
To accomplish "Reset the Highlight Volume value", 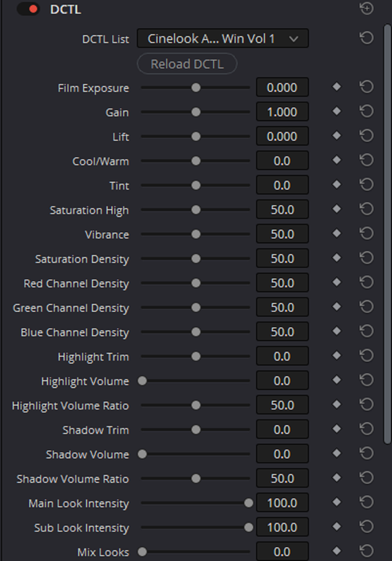I will (x=367, y=380).
